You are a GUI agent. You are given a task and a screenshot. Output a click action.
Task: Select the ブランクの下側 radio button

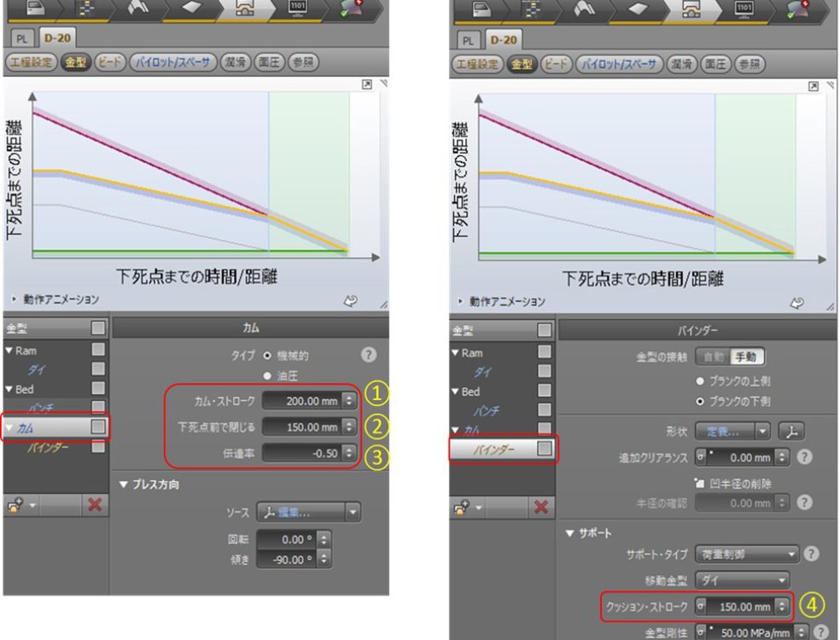700,401
